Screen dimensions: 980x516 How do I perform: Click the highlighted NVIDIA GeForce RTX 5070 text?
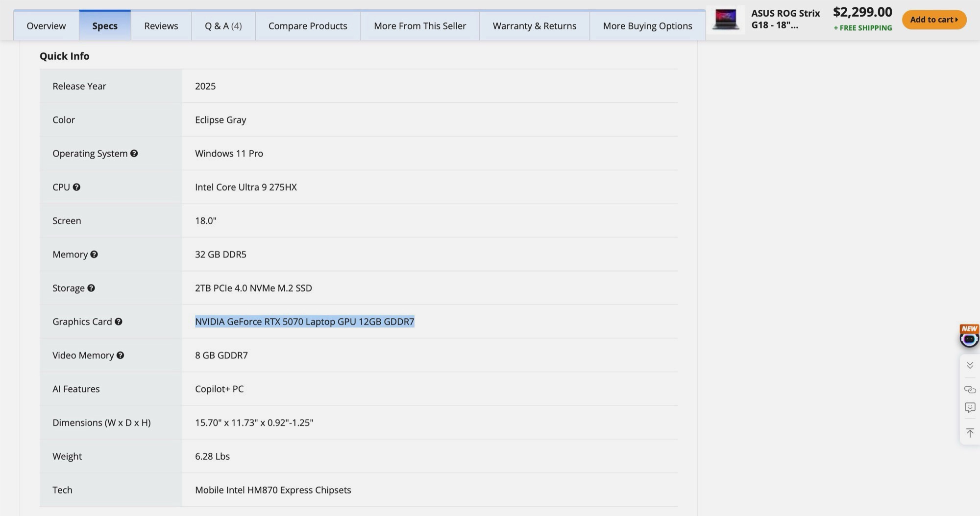coord(305,322)
